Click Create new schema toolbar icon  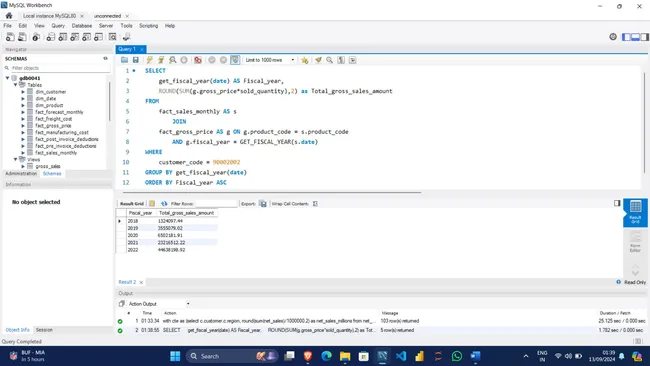pyautogui.click(x=51, y=37)
